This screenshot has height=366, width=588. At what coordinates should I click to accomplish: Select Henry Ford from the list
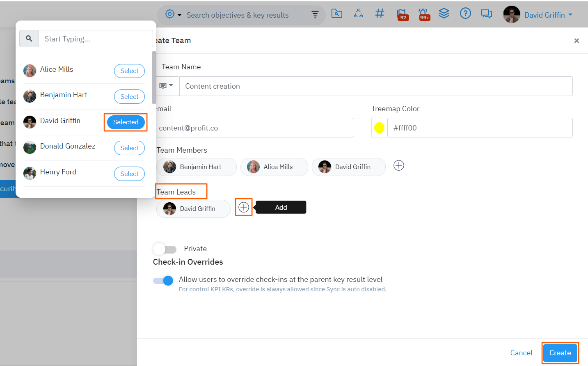(x=129, y=174)
